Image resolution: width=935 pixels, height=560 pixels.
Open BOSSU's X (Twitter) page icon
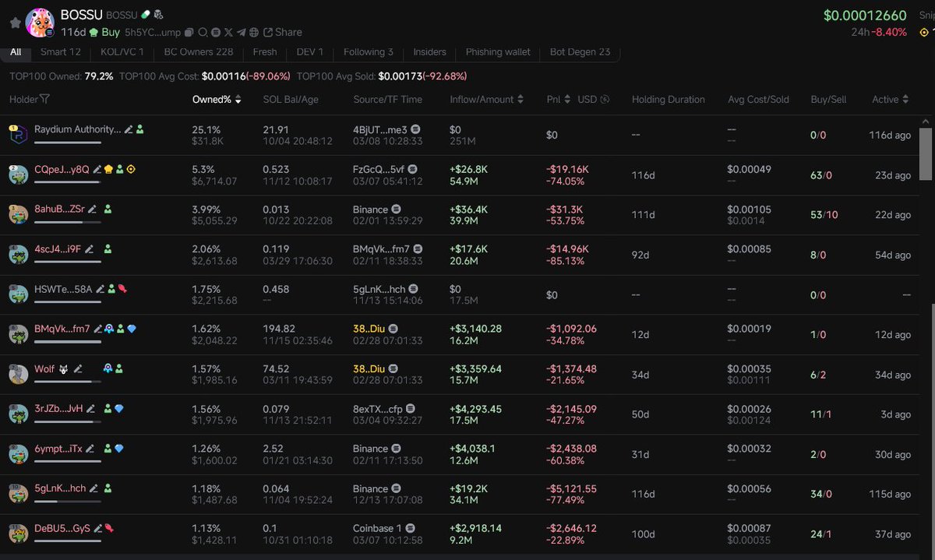click(229, 32)
